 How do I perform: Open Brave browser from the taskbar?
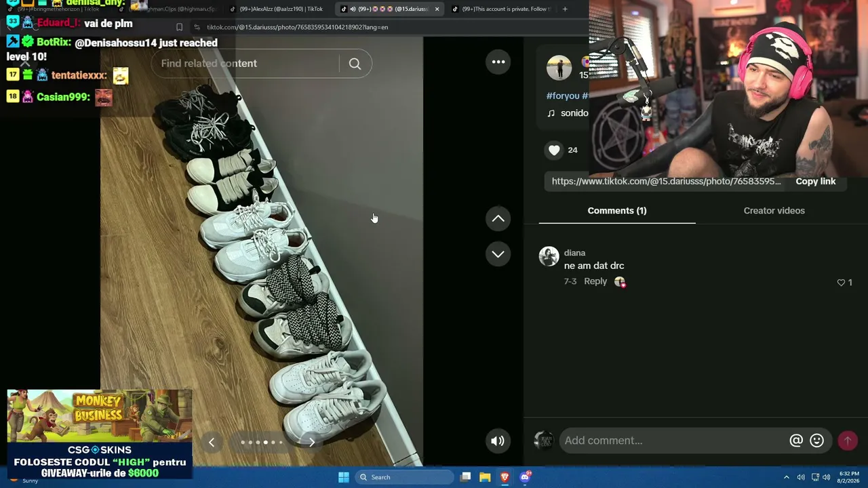tap(505, 477)
